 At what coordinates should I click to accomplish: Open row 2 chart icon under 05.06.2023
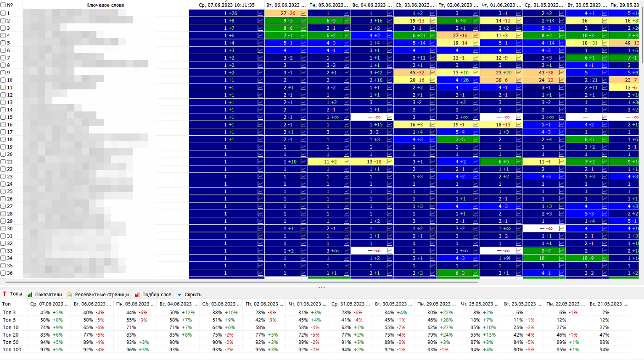click(x=347, y=21)
